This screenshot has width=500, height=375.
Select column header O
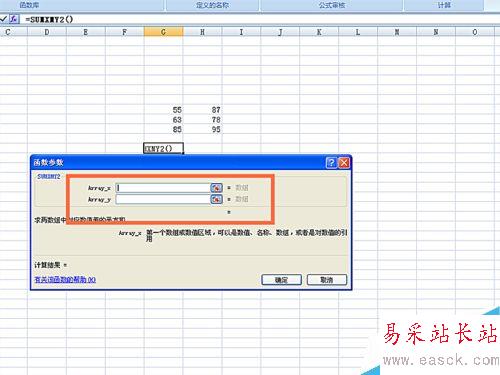tap(475, 32)
